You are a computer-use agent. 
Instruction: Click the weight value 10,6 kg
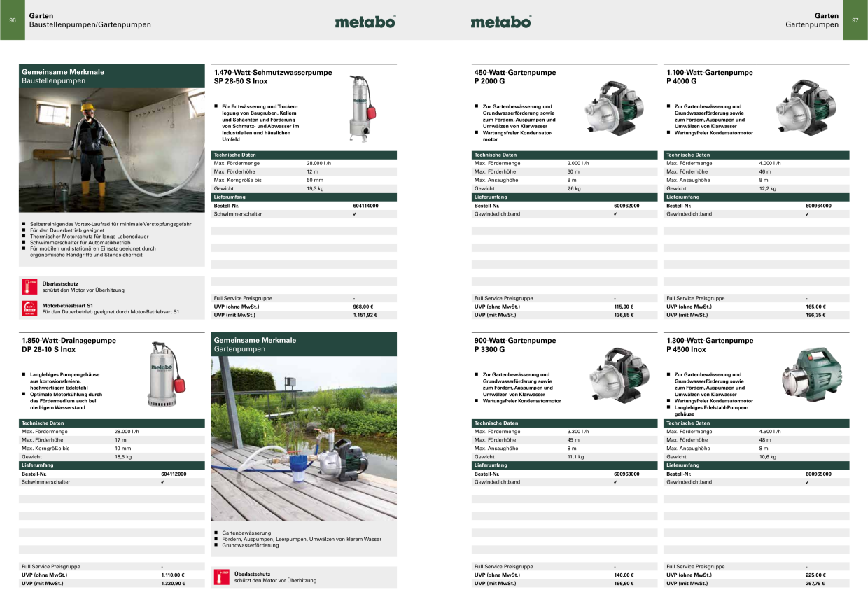click(768, 456)
